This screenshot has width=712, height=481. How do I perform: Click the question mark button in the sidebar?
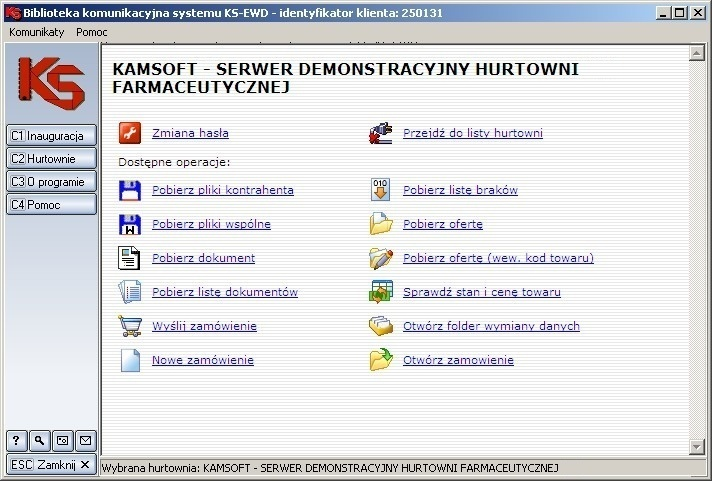tap(17, 441)
